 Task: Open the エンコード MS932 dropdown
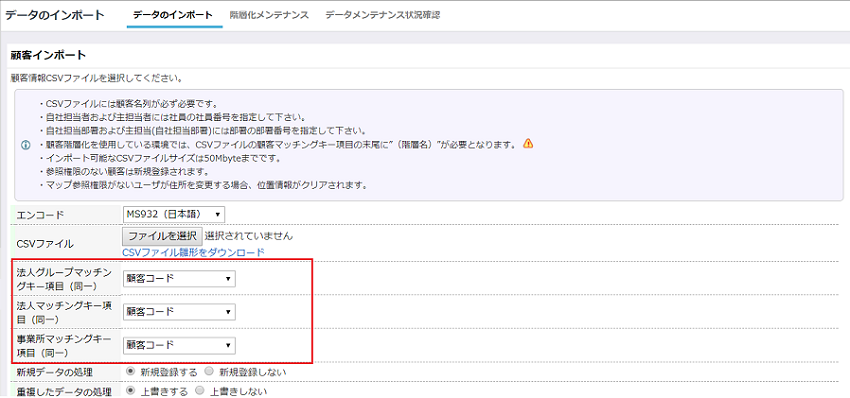click(x=173, y=215)
